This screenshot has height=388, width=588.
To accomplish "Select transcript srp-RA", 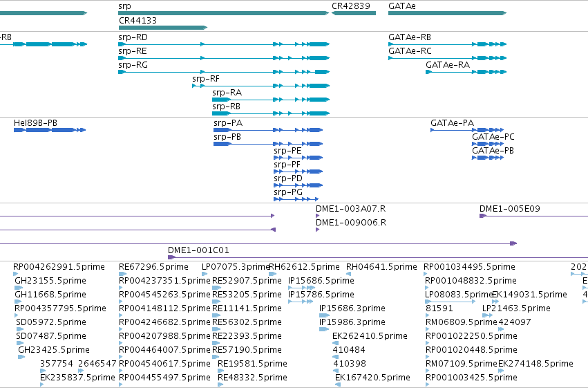I will coord(271,100).
